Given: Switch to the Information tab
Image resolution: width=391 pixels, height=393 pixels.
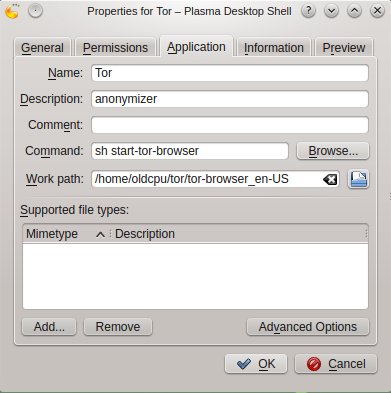Looking at the screenshot, I should pos(274,48).
